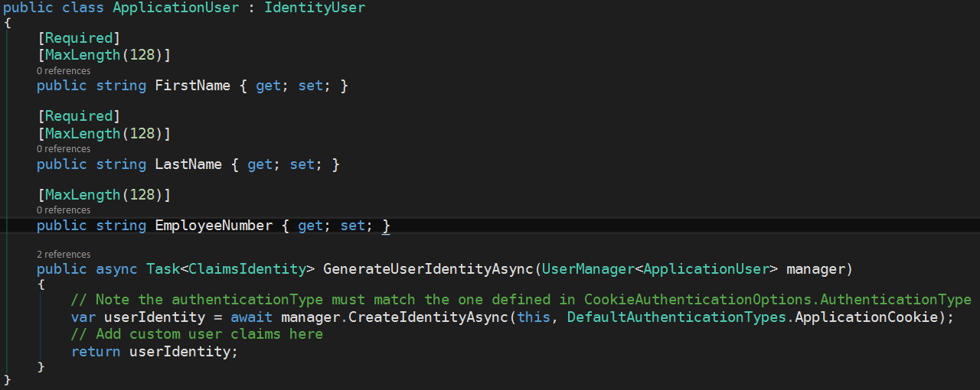Click the DefaultAuthenticationTypes identifier

point(677,317)
